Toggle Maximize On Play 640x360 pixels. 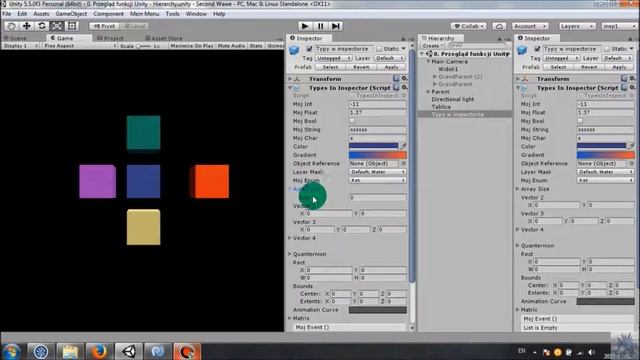(x=192, y=46)
